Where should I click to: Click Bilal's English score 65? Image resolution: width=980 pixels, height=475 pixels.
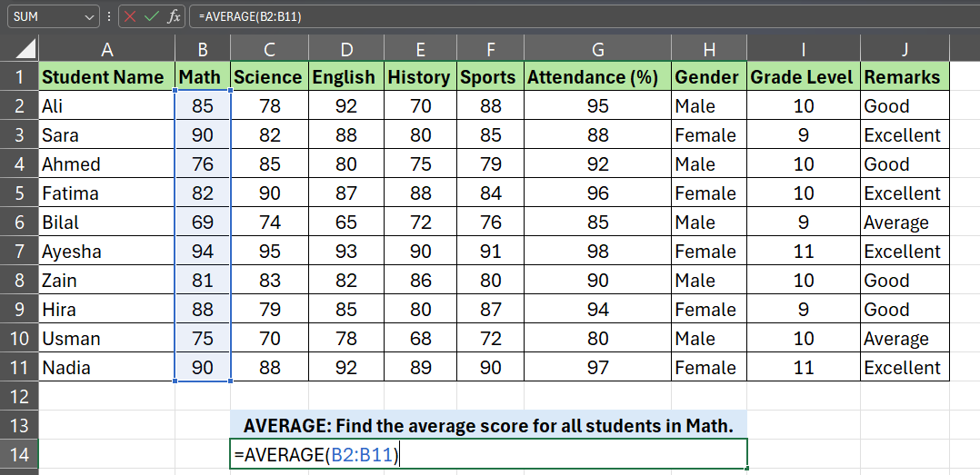point(346,223)
